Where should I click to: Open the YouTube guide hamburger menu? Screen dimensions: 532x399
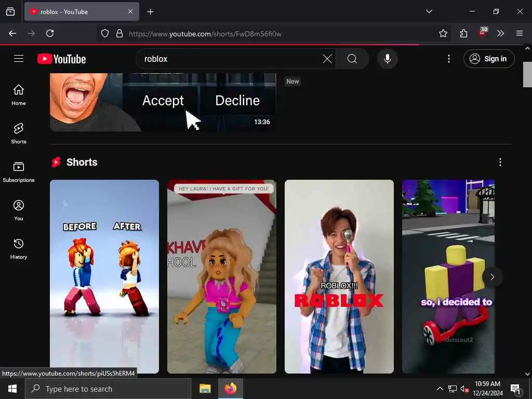click(19, 59)
